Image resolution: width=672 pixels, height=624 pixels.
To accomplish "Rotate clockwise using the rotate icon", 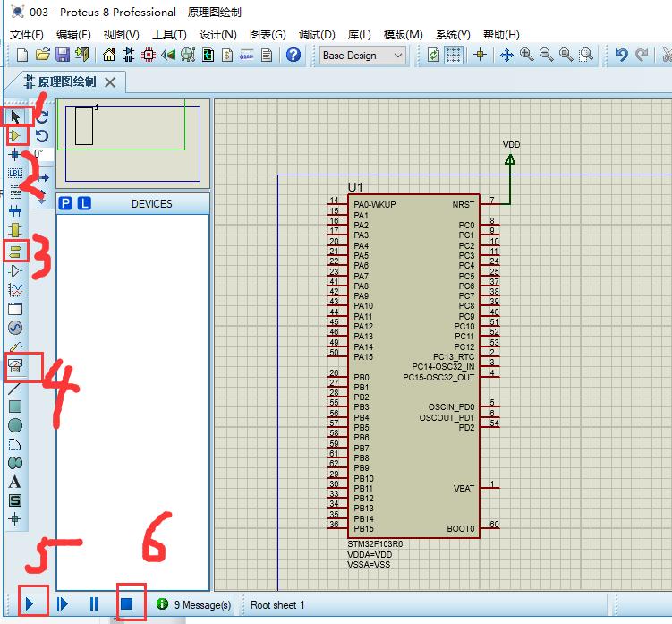I will [42, 116].
